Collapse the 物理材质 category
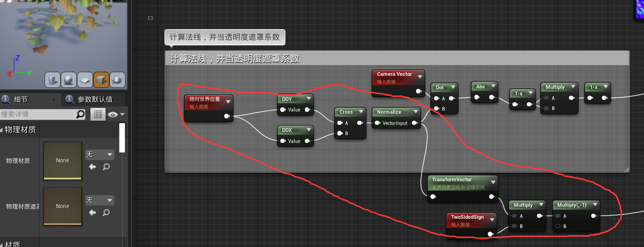Viewport: 644px width, 247px height. pyautogui.click(x=2, y=130)
